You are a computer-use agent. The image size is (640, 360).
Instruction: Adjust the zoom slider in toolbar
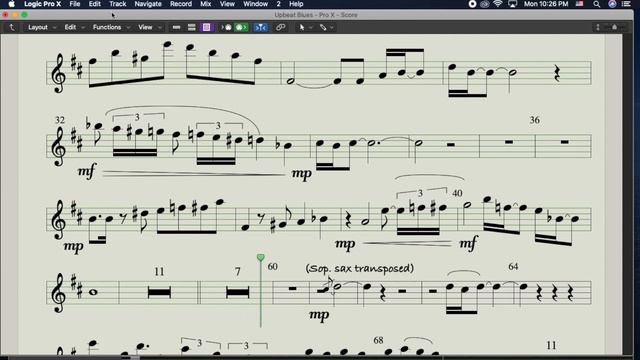[615, 27]
